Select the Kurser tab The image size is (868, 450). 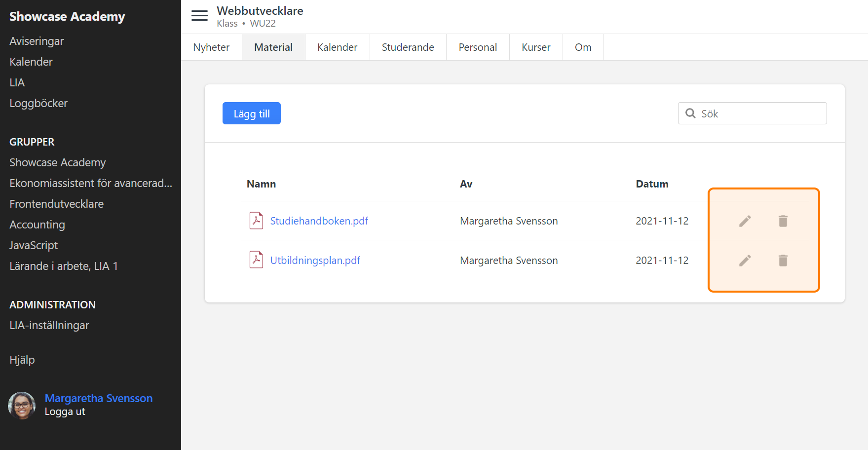(535, 47)
